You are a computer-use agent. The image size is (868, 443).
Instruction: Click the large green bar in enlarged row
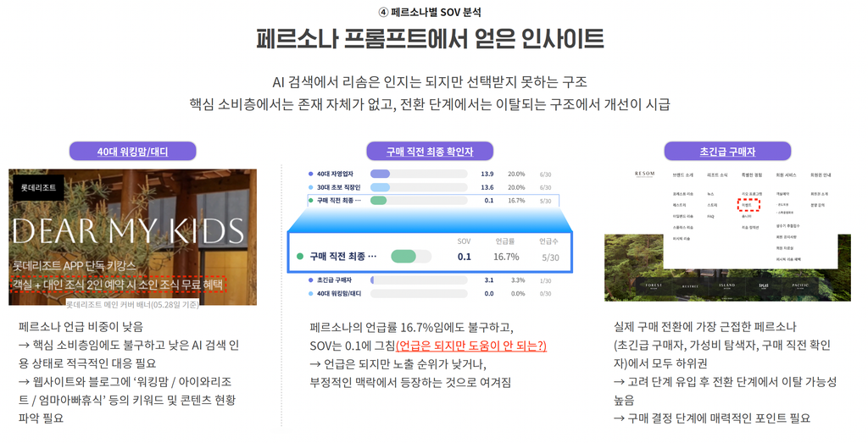coord(403,257)
